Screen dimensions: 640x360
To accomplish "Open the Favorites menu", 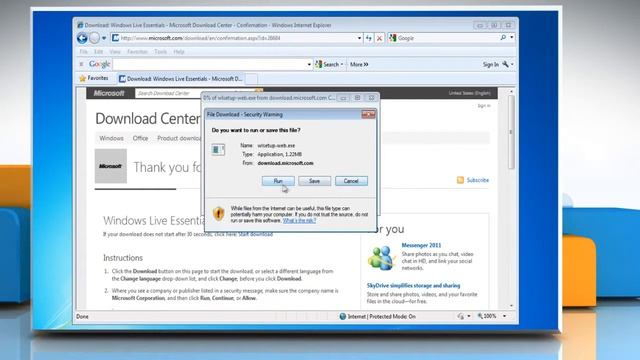I will click(137, 52).
